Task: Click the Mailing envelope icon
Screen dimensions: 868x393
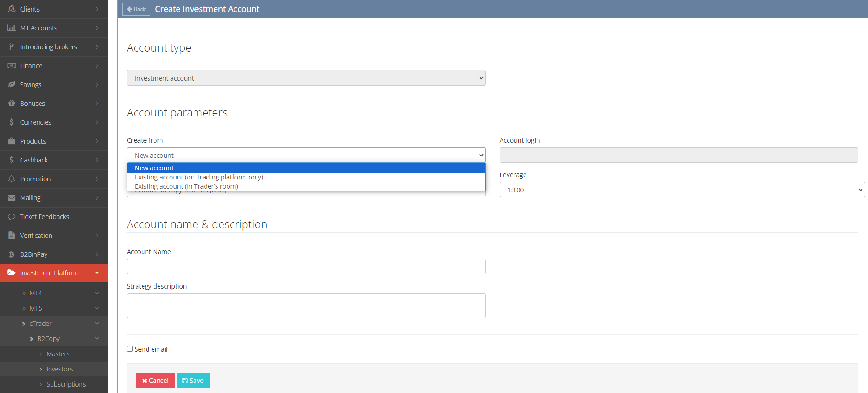Action: click(11, 198)
